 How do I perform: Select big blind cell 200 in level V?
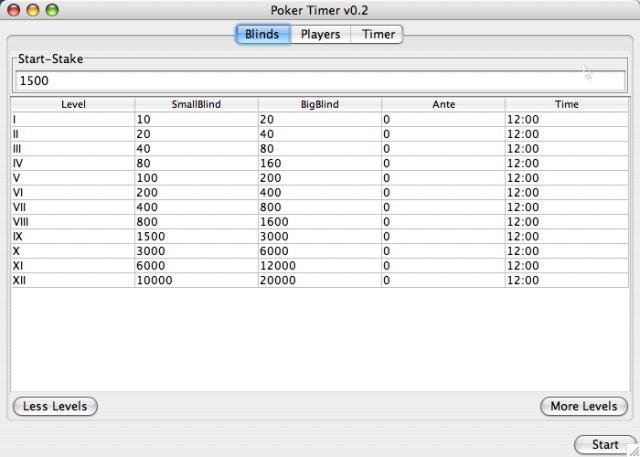[320, 178]
